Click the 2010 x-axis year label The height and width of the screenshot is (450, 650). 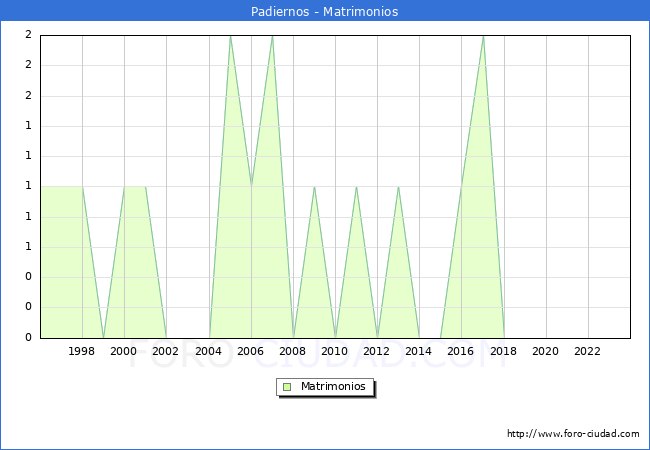[x=335, y=351]
